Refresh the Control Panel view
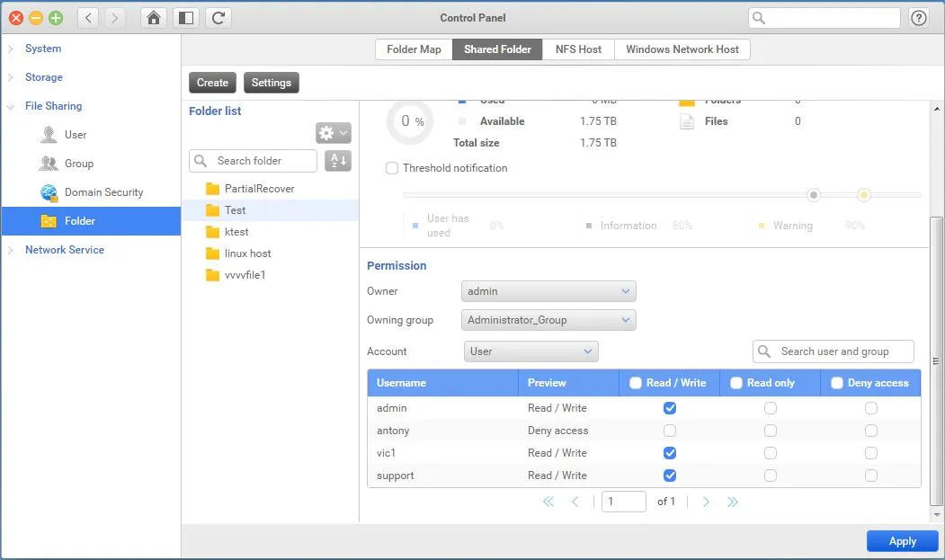This screenshot has width=945, height=560. [218, 18]
